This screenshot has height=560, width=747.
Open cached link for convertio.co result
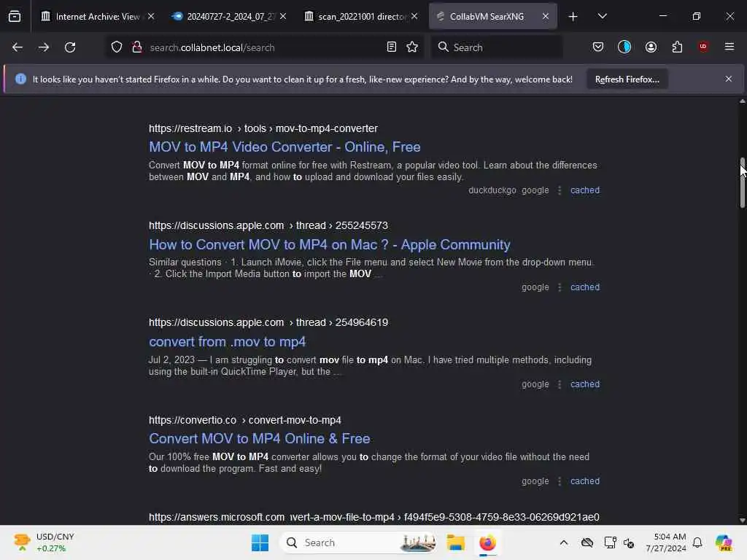click(585, 481)
